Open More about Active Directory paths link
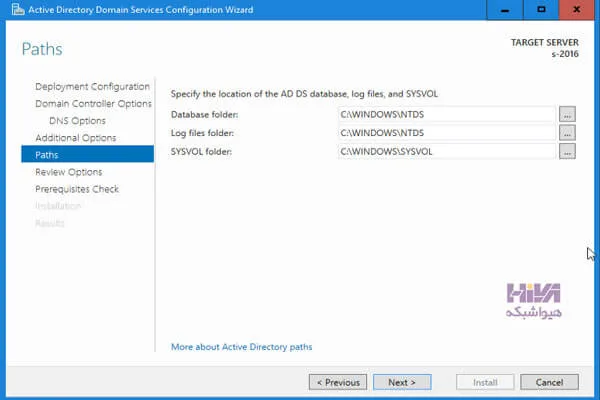Viewport: 600px width, 400px height. click(241, 347)
